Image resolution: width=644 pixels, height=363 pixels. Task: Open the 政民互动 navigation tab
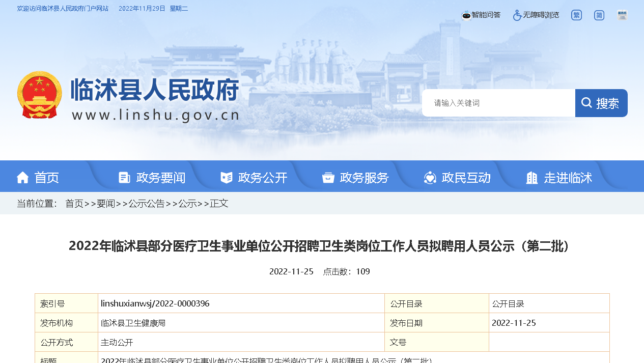pos(466,178)
